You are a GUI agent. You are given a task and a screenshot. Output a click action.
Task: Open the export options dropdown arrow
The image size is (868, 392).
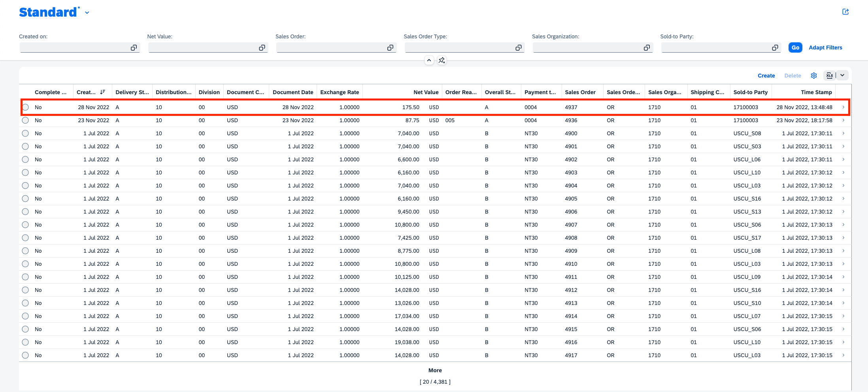coord(842,76)
